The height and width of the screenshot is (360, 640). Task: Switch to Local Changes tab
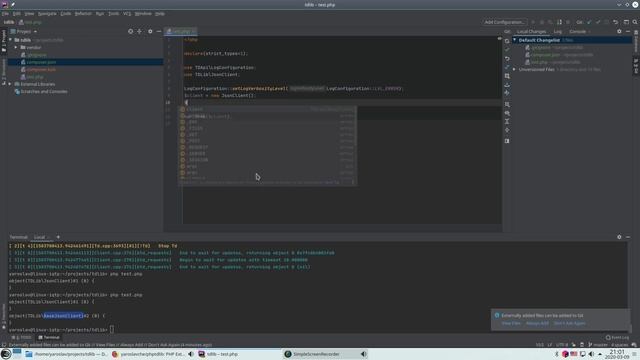[x=531, y=31]
